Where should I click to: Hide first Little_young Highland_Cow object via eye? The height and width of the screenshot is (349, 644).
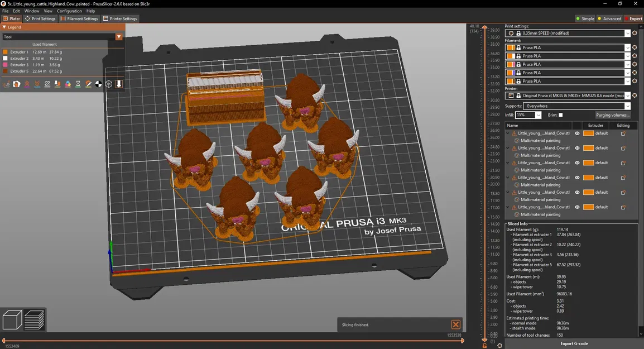pos(577,133)
